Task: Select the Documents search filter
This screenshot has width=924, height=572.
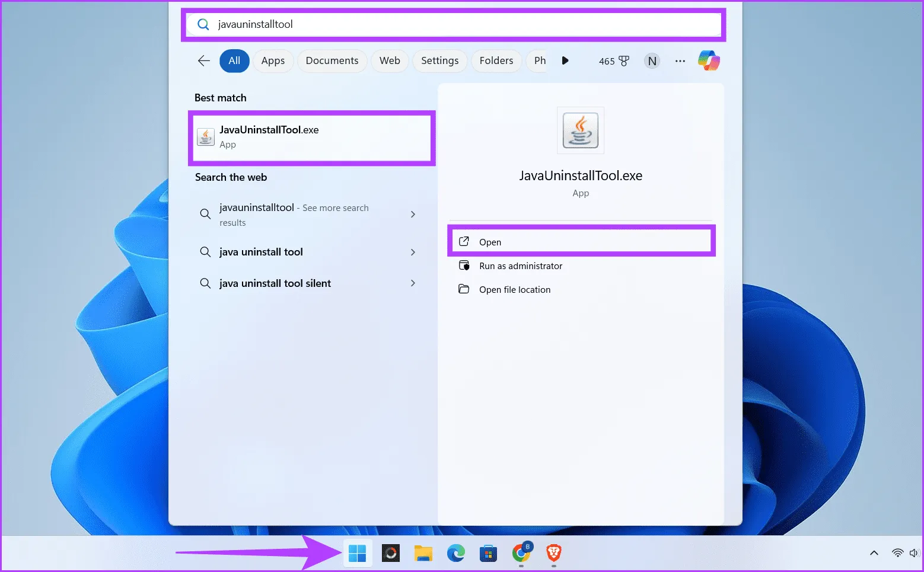Action: 332,60
